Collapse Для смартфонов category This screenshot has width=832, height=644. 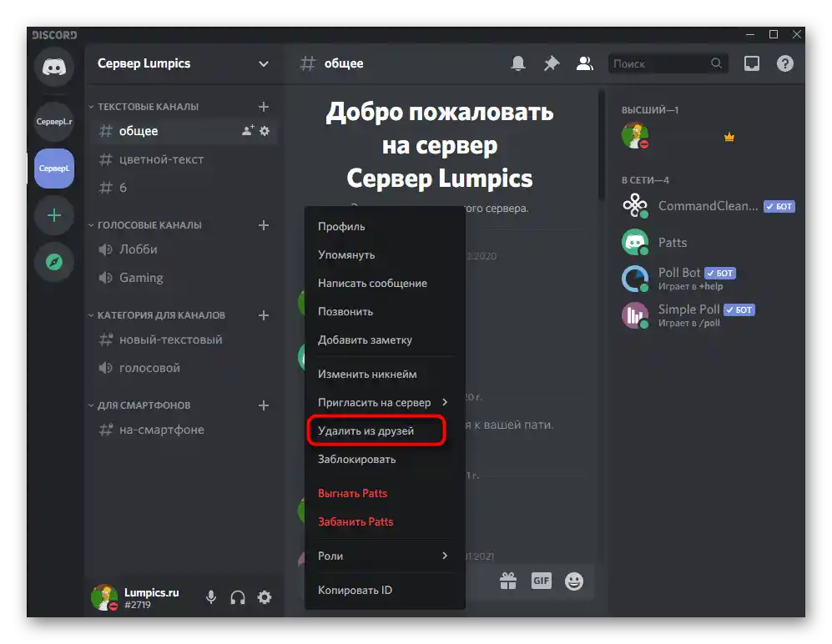point(139,405)
